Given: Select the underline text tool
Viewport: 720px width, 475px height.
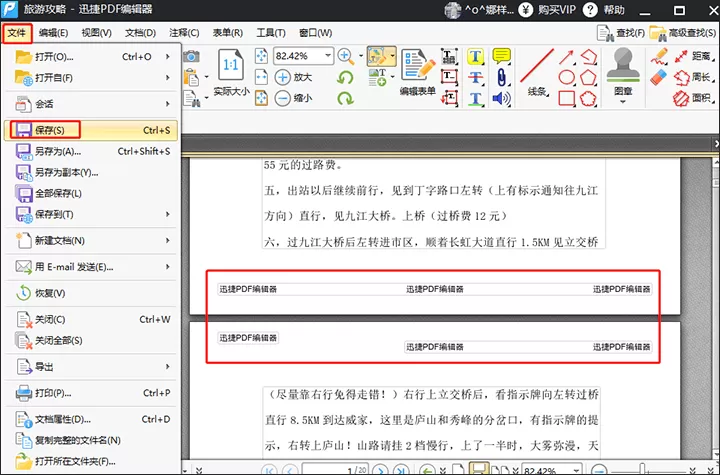Looking at the screenshot, I should (475, 98).
